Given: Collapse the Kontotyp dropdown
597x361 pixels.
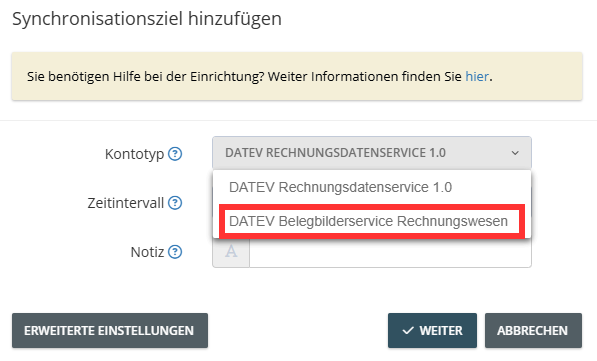Looking at the screenshot, I should click(x=372, y=153).
